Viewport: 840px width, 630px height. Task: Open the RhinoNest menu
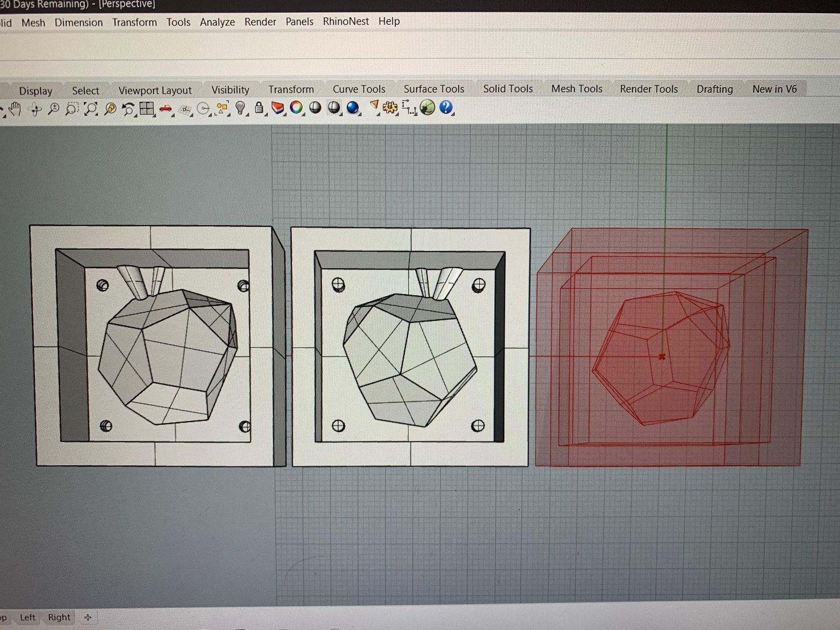pyautogui.click(x=346, y=22)
